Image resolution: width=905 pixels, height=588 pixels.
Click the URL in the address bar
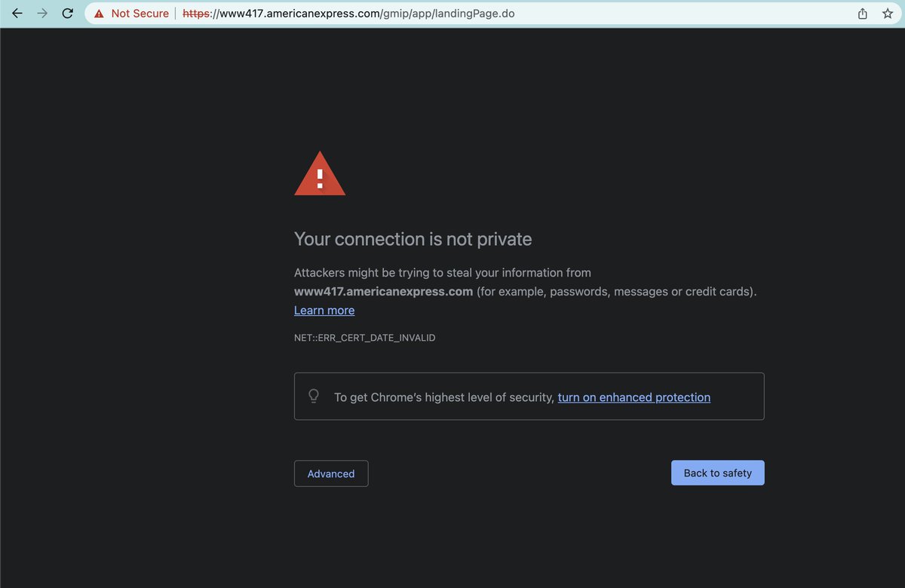(x=348, y=14)
